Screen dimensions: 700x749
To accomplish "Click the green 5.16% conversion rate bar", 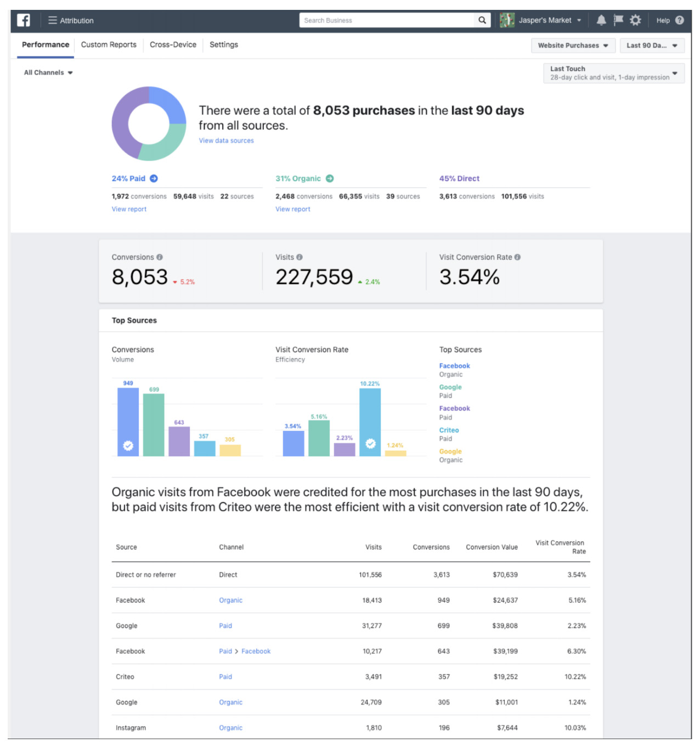I will click(319, 438).
